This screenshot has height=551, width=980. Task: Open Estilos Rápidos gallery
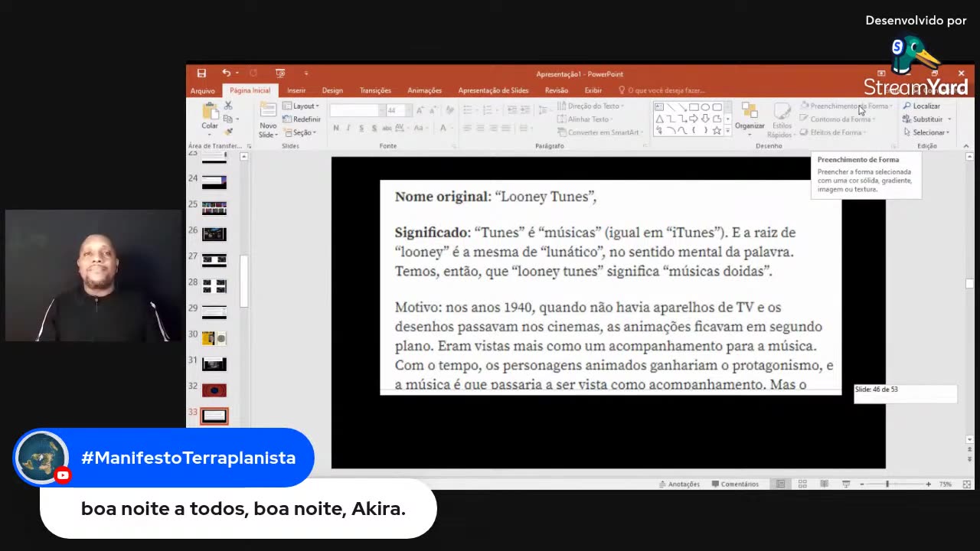(782, 120)
